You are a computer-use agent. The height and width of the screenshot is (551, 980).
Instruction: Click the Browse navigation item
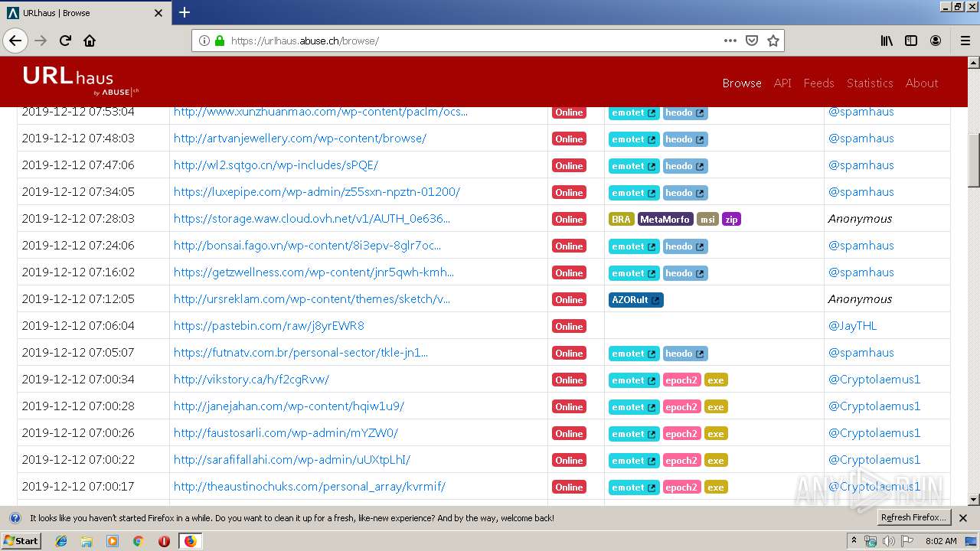tap(742, 83)
